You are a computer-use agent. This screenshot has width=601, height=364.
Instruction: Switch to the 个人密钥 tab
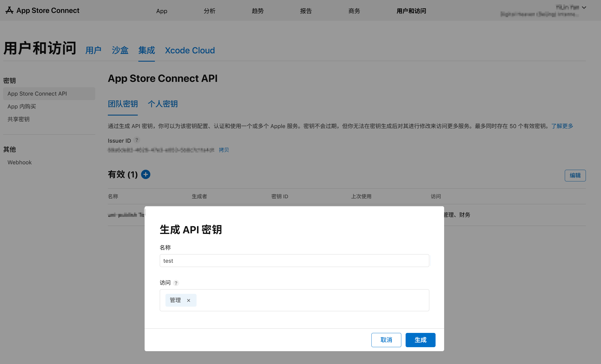click(x=163, y=104)
